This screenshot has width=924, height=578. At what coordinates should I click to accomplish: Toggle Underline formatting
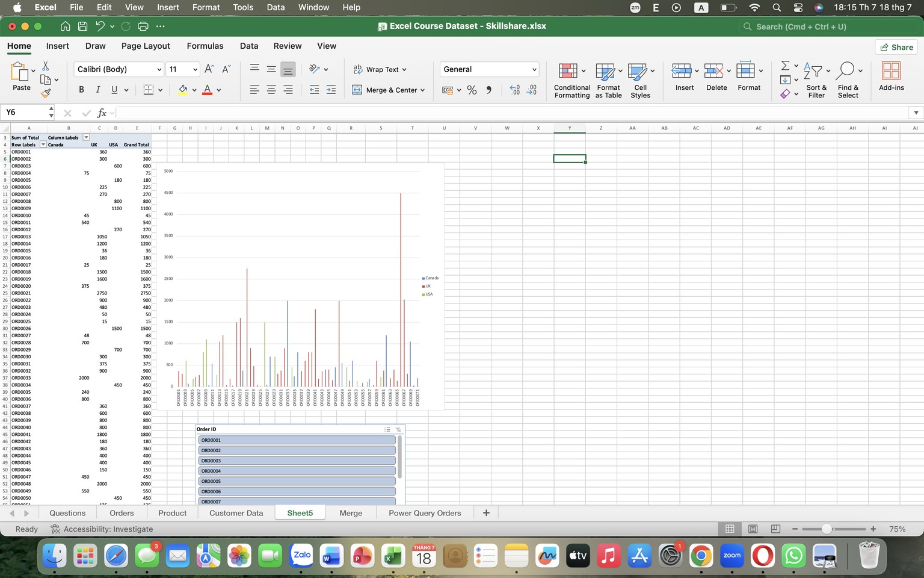click(114, 90)
